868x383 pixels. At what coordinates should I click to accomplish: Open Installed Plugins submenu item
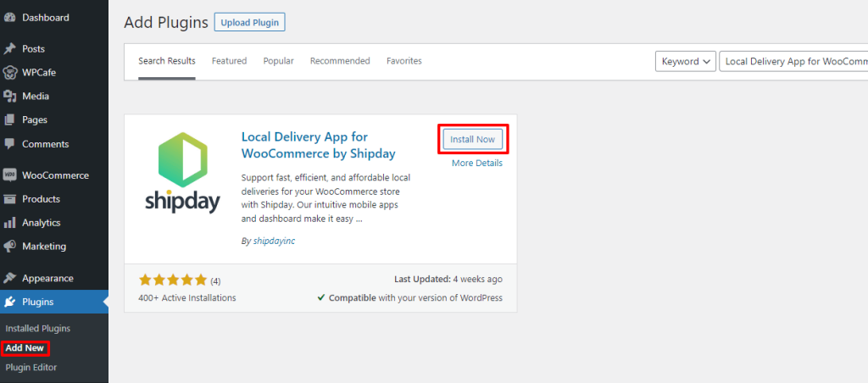[x=38, y=328]
